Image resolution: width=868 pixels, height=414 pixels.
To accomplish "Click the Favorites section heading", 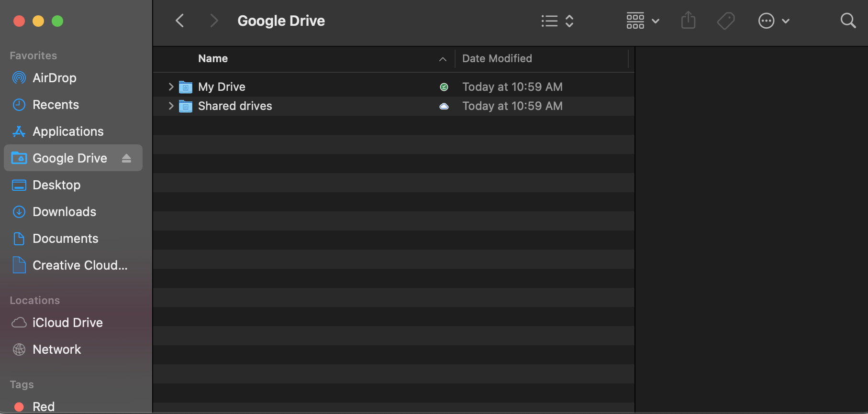I will tap(33, 55).
